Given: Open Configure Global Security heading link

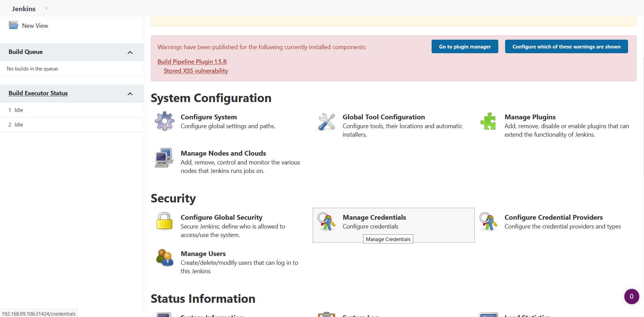Looking at the screenshot, I should 222,217.
